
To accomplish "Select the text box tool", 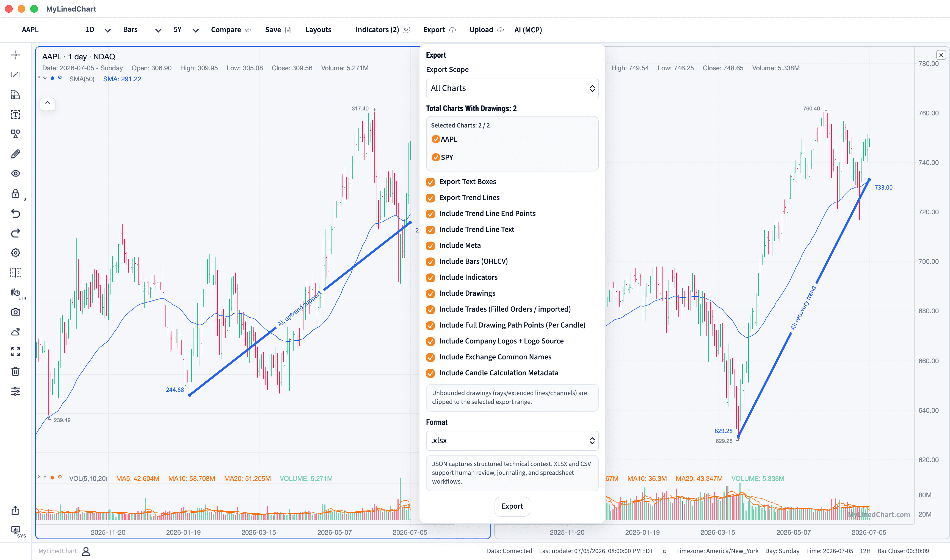I will (15, 114).
